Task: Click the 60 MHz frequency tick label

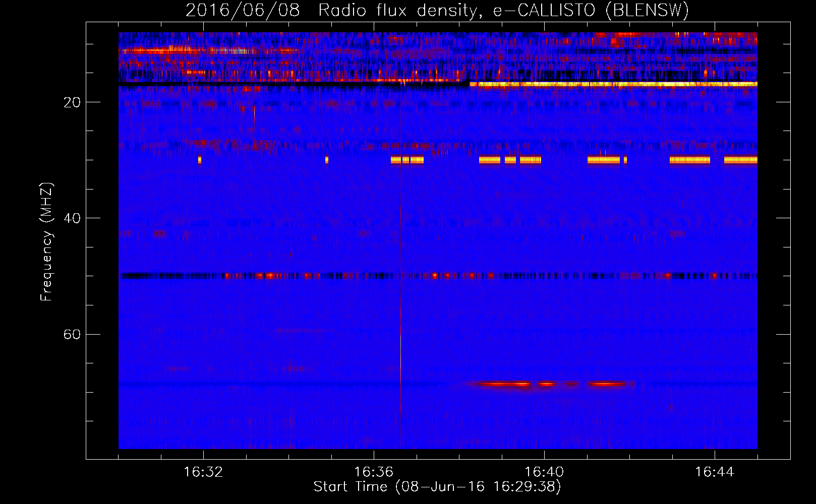Action: click(x=72, y=334)
